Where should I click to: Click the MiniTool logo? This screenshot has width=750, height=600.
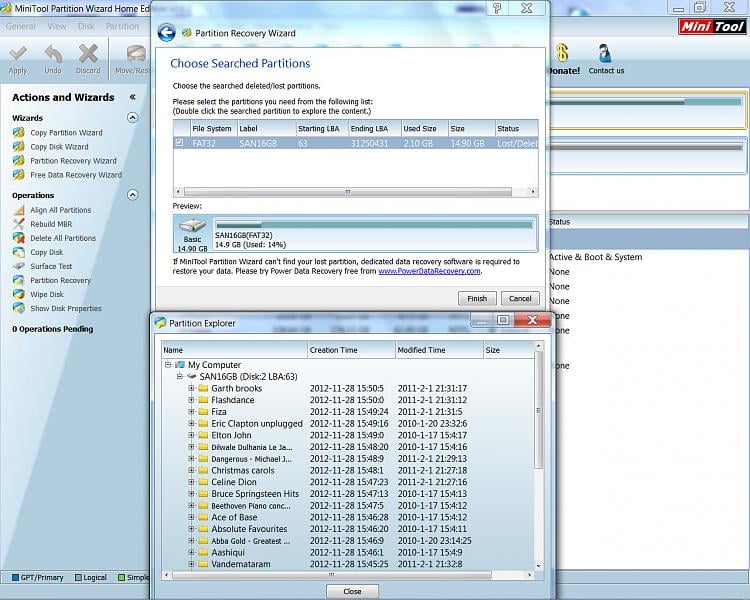pyautogui.click(x=712, y=26)
